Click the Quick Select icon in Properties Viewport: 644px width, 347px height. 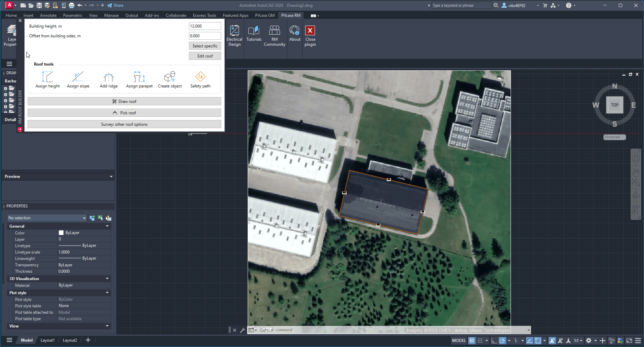109,218
